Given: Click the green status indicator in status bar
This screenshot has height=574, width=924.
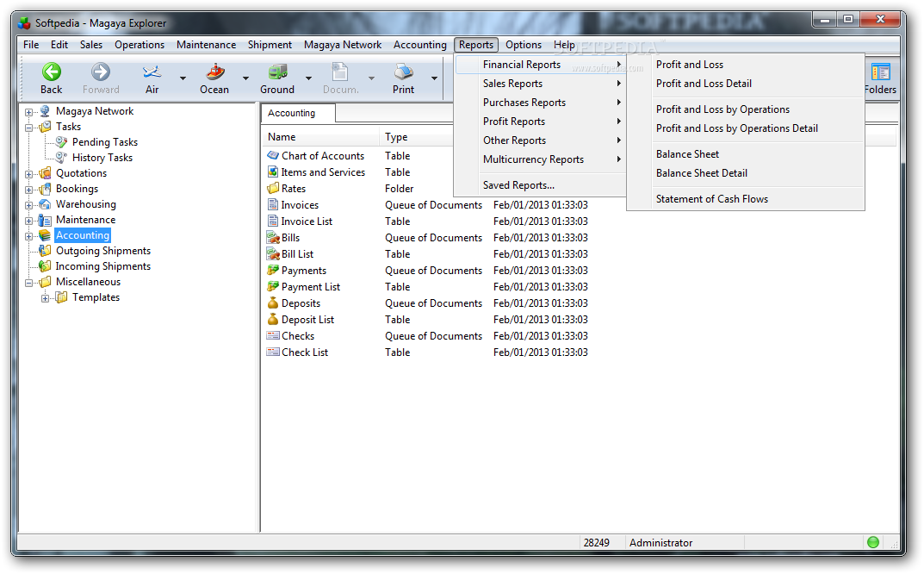Looking at the screenshot, I should 873,542.
